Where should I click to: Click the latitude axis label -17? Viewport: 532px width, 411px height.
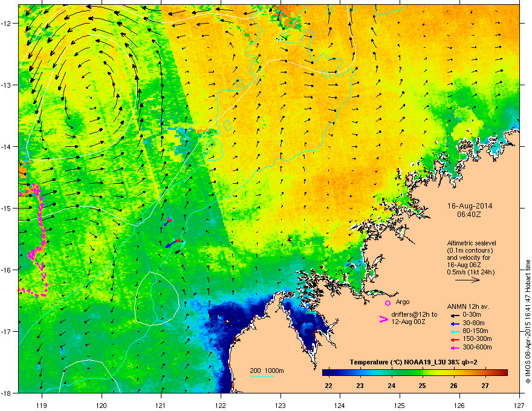click(6, 331)
